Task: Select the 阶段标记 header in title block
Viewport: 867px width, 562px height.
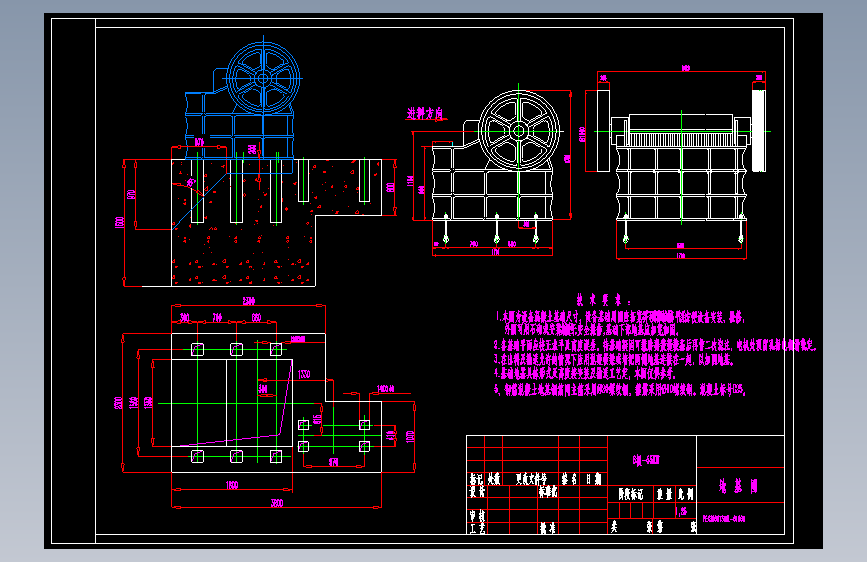Action: [631, 494]
